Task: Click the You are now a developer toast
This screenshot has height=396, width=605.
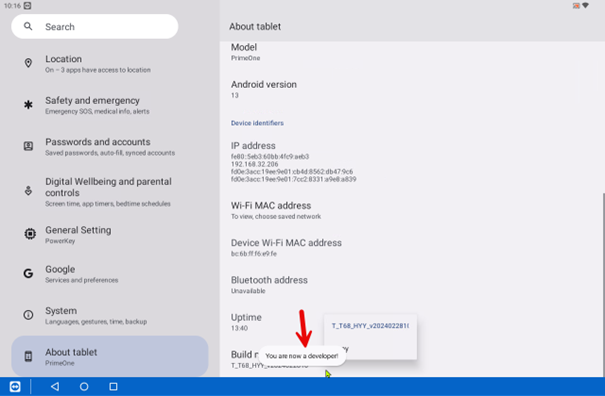Action: [302, 356]
